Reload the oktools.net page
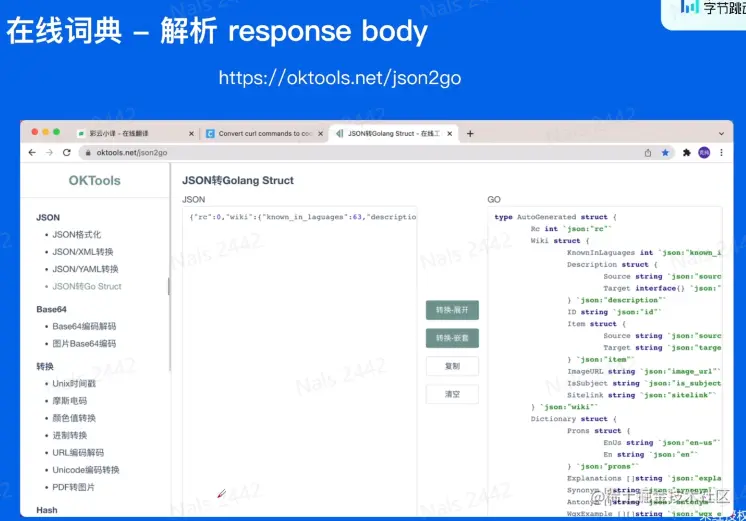Image resolution: width=746 pixels, height=521 pixels. tap(67, 152)
